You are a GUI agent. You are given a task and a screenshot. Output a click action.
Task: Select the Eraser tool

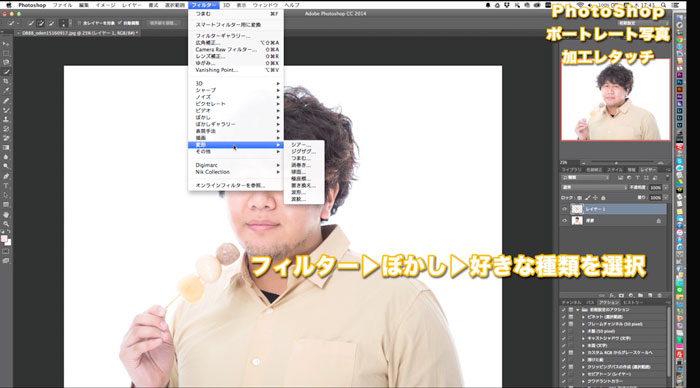pyautogui.click(x=6, y=138)
